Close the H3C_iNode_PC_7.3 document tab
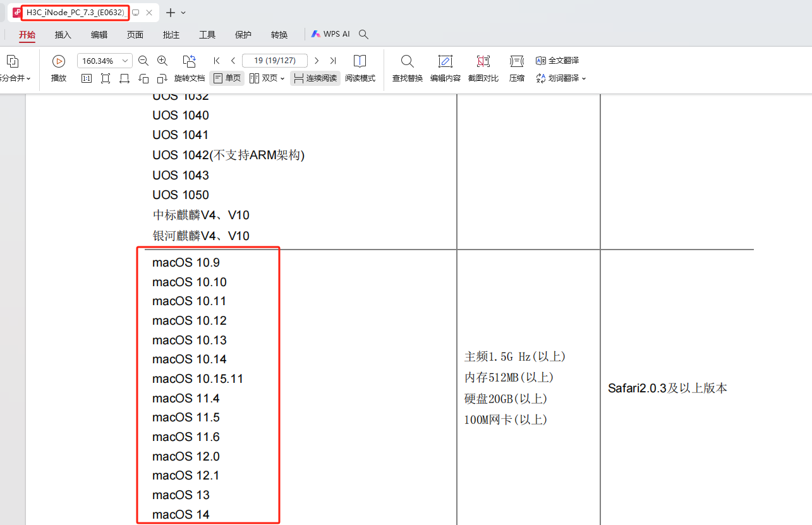This screenshot has height=525, width=812. (149, 13)
